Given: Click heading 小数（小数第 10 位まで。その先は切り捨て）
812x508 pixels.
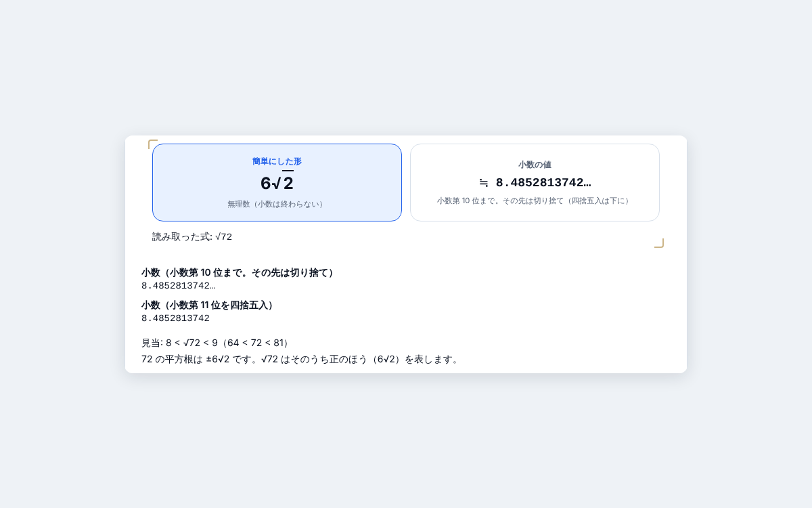Looking at the screenshot, I should point(239,272).
